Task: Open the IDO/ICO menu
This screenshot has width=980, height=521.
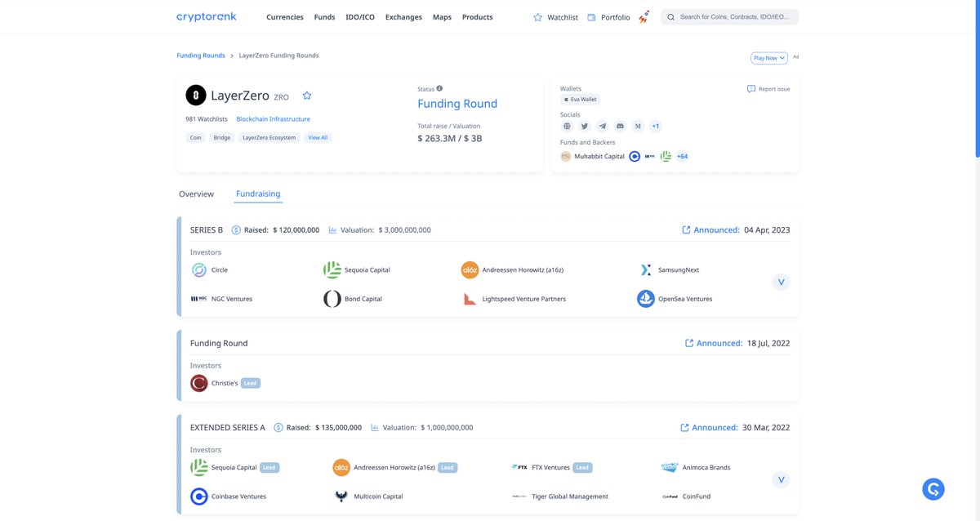Action: point(360,17)
